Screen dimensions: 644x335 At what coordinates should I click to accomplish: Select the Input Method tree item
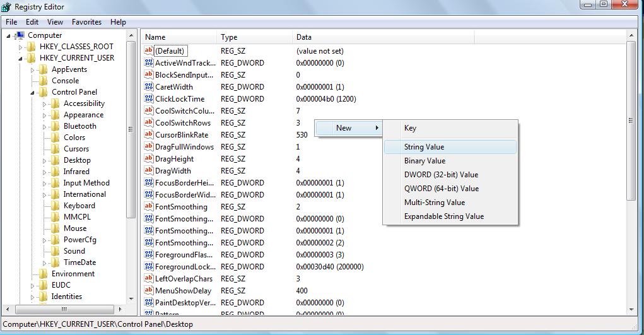point(86,183)
